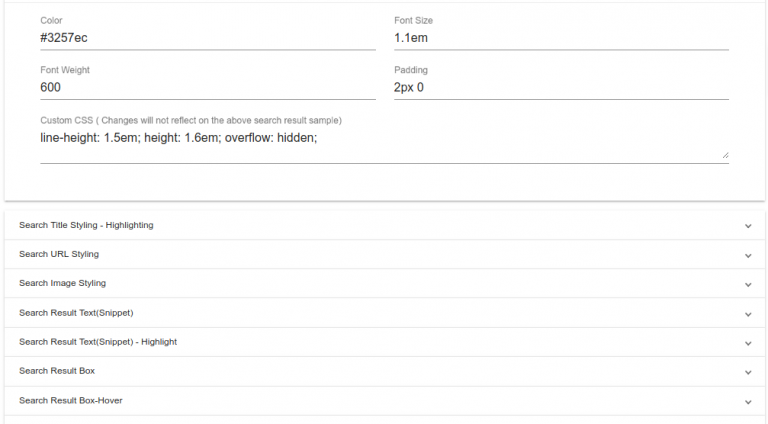Click the Search Result Box chevron arrow
The image size is (768, 424).
pos(748,372)
